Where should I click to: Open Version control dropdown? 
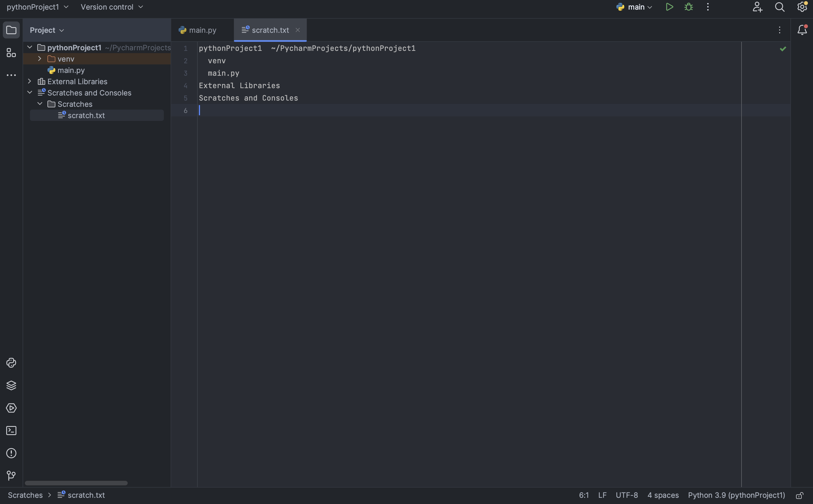pos(112,7)
